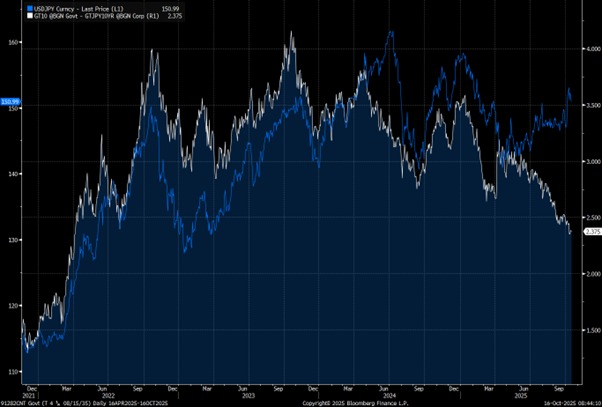Image resolution: width=602 pixels, height=407 pixels.
Task: Select the 2024 year label on time axis
Action: tap(404, 394)
